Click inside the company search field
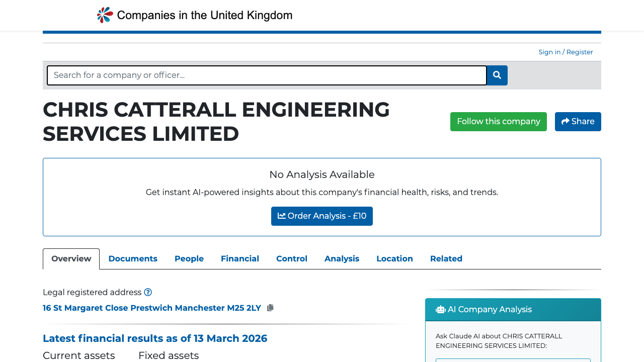Viewport: 644px width, 362px height. tap(267, 75)
